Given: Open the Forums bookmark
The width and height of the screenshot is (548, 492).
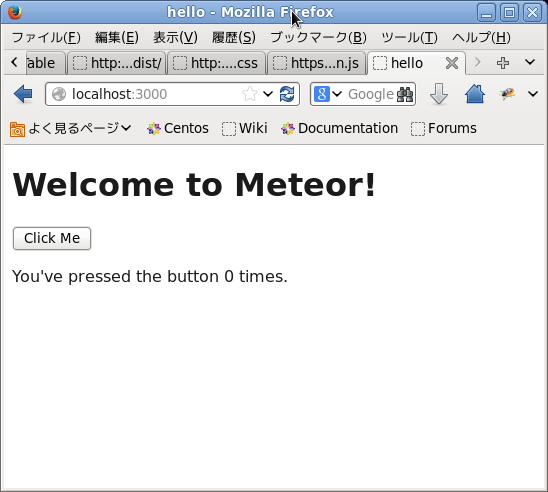Looking at the screenshot, I should pos(444,129).
